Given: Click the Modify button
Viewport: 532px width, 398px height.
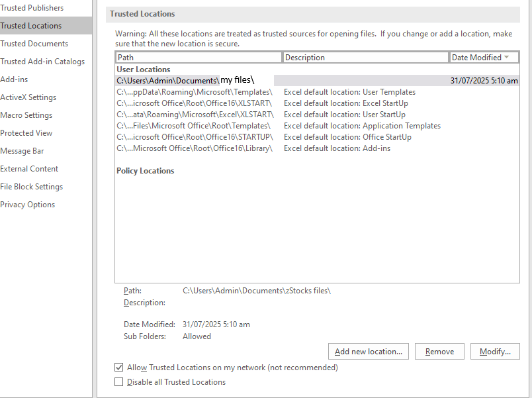Looking at the screenshot, I should (495, 352).
